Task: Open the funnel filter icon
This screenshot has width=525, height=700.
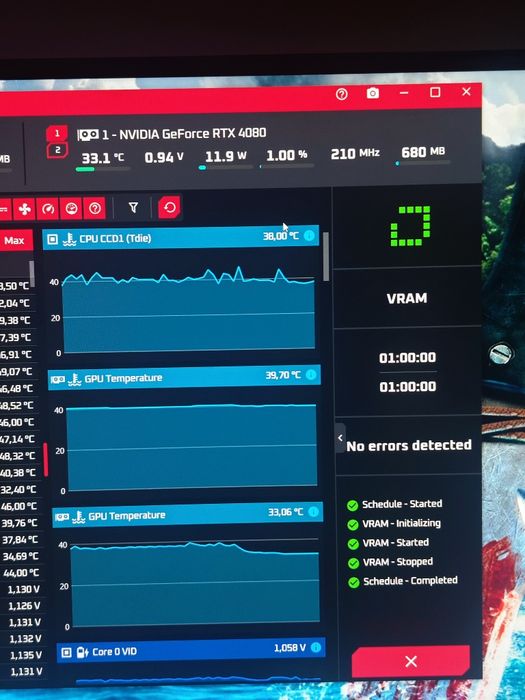Action: coord(133,208)
